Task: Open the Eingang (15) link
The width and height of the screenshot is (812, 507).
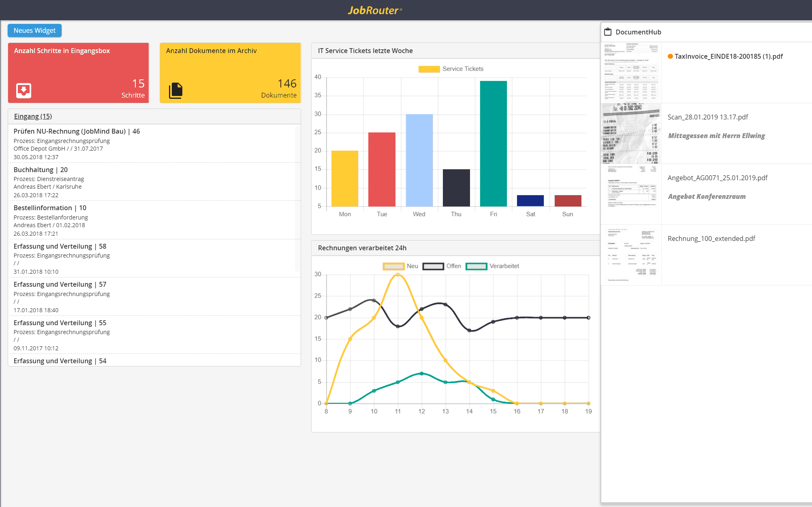Action: point(33,116)
